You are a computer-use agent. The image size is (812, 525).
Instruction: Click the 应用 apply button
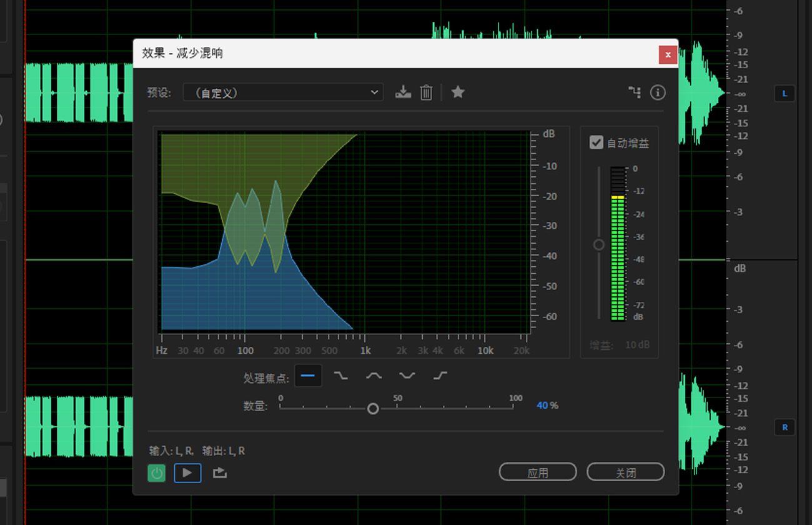(538, 472)
